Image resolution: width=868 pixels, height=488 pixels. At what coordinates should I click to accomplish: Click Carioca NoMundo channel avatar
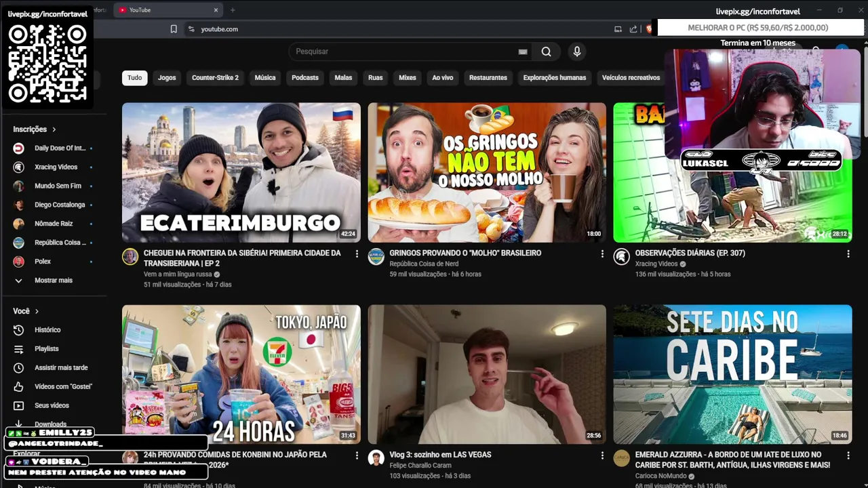(x=621, y=458)
